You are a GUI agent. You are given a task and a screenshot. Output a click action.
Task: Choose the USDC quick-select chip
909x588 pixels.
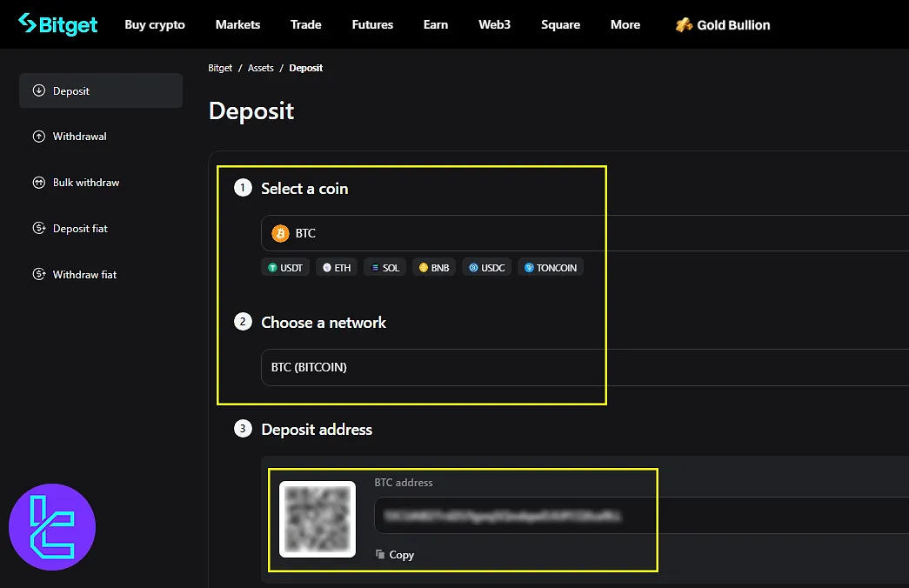487,267
